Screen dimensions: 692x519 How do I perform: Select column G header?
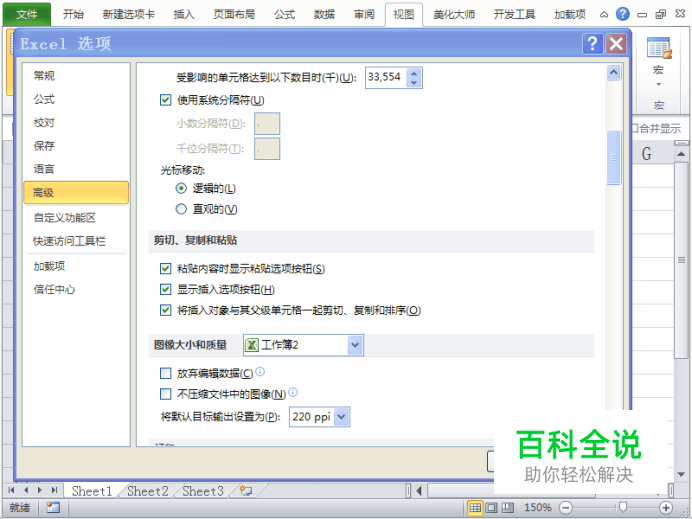pyautogui.click(x=647, y=154)
